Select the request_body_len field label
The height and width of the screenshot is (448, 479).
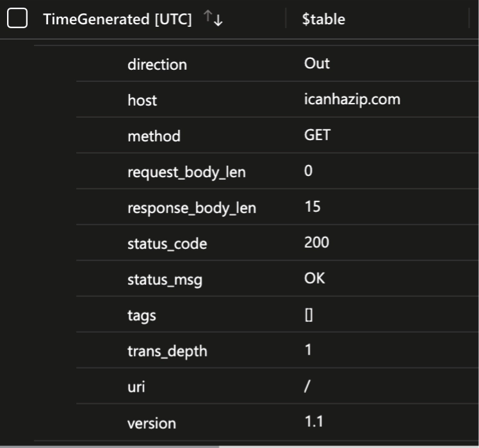(186, 172)
